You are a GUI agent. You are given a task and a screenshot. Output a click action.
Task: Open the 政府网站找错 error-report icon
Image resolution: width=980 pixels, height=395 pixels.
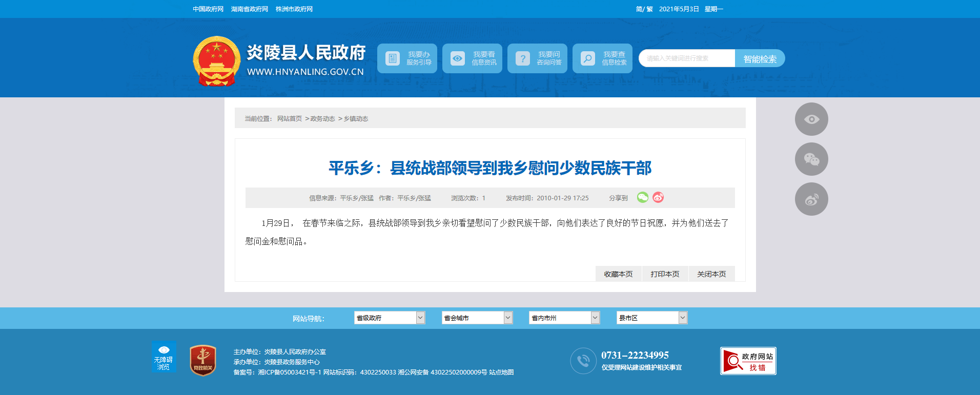(748, 361)
